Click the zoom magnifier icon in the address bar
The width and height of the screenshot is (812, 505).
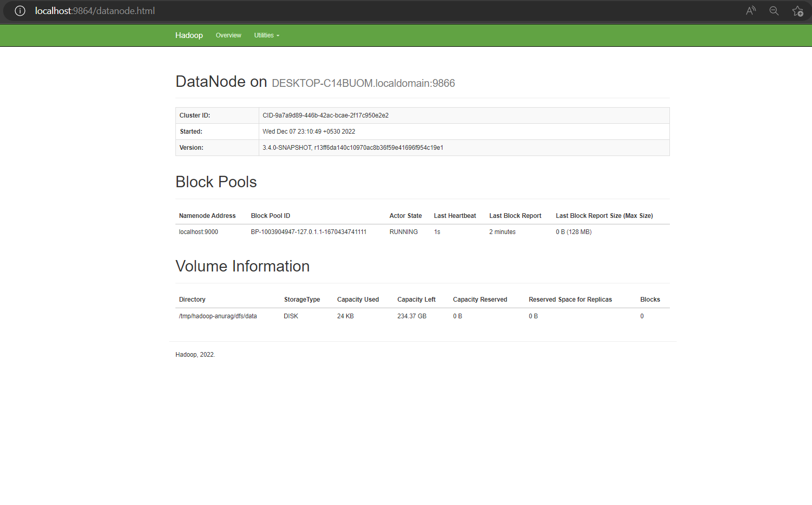tap(774, 11)
